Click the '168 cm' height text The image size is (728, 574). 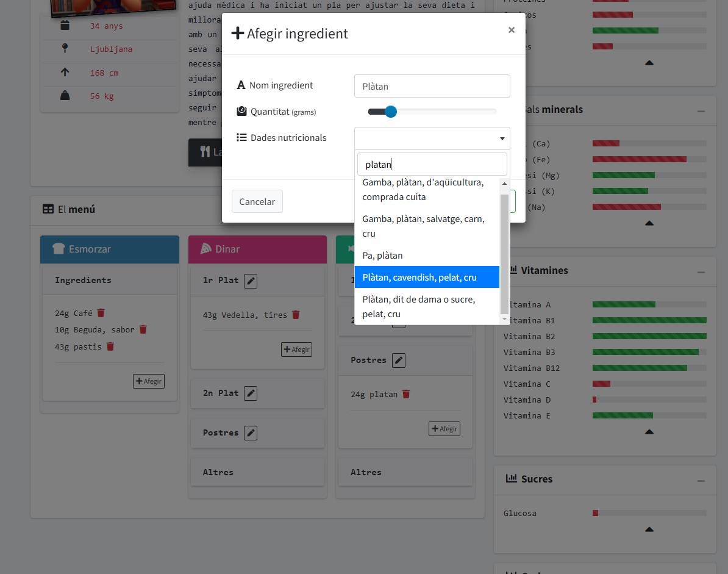pyautogui.click(x=104, y=73)
